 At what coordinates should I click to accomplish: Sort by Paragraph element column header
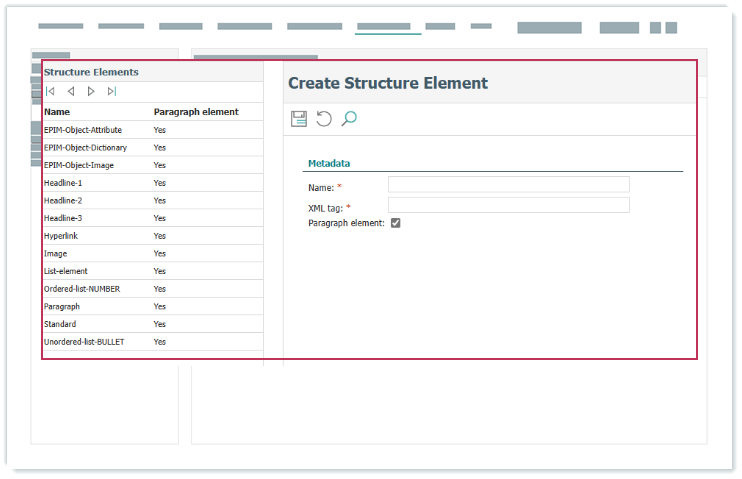coord(196,112)
